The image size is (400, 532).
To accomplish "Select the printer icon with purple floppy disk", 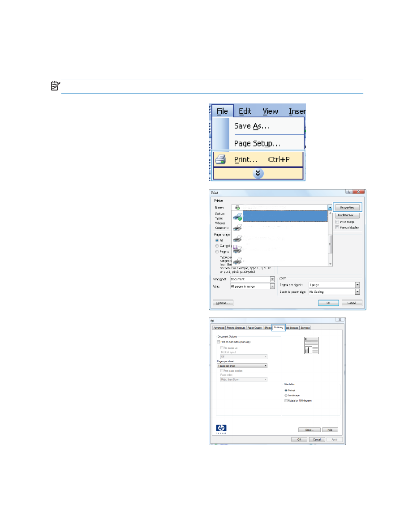I will [x=237, y=249].
